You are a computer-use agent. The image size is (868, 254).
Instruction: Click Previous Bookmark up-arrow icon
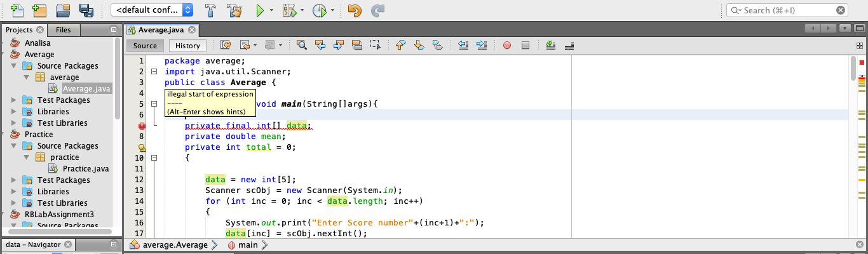[x=400, y=45]
